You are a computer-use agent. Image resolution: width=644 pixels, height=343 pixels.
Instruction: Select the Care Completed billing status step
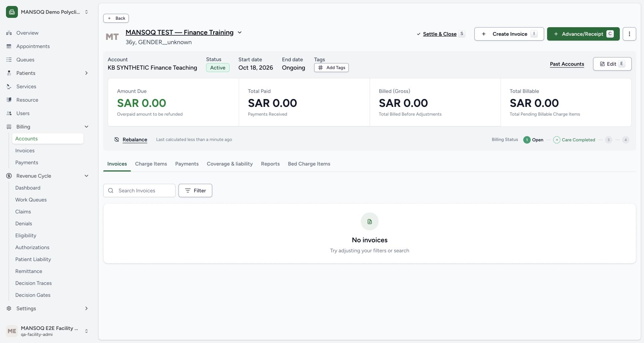tap(574, 140)
